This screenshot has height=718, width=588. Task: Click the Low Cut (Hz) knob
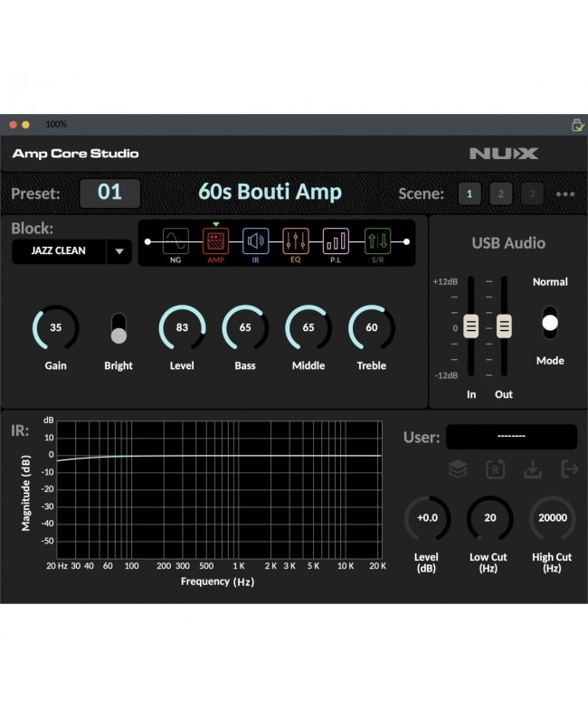(x=490, y=518)
